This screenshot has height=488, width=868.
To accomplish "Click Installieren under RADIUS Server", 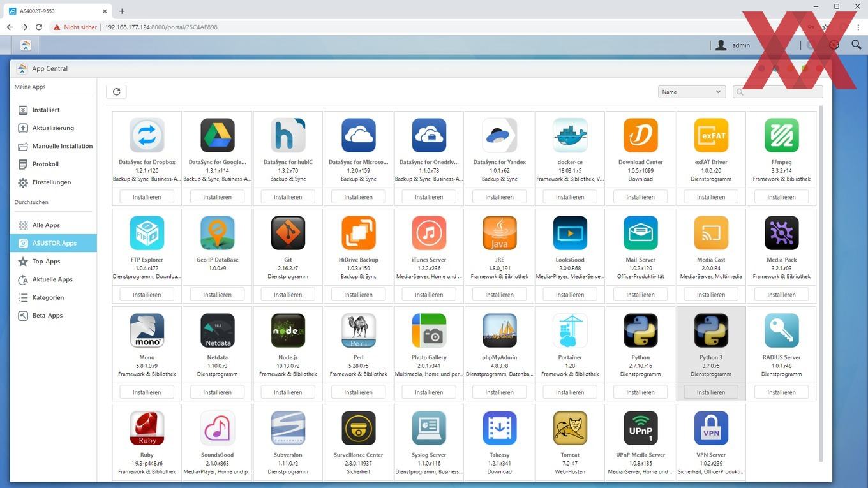I will pos(781,392).
